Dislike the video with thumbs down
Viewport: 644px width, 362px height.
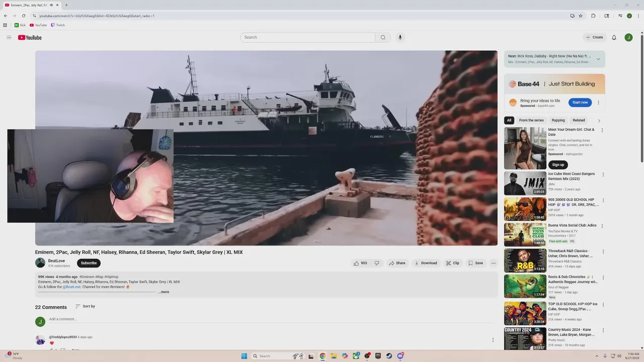coord(377,263)
